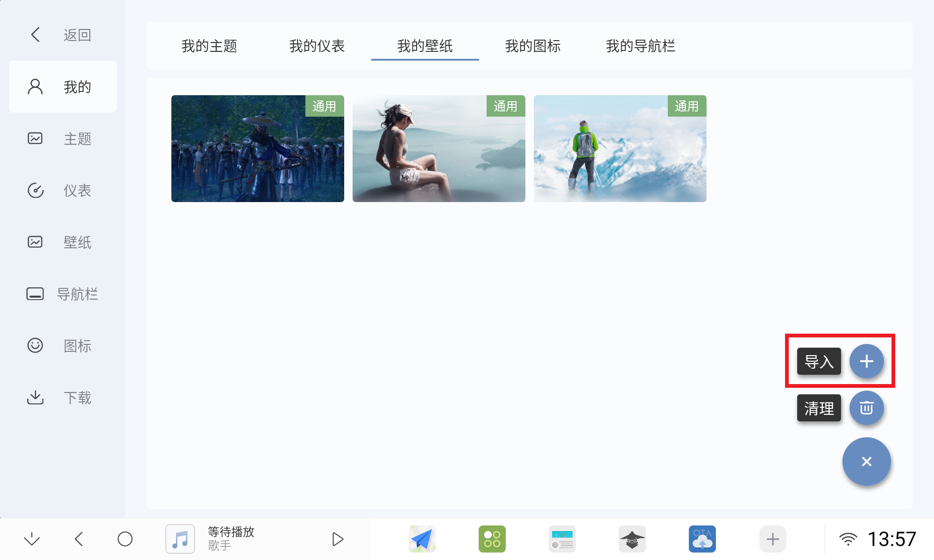934x560 pixels.
Task: Select the snowy mountain skier wallpaper thumbnail
Action: [x=620, y=149]
